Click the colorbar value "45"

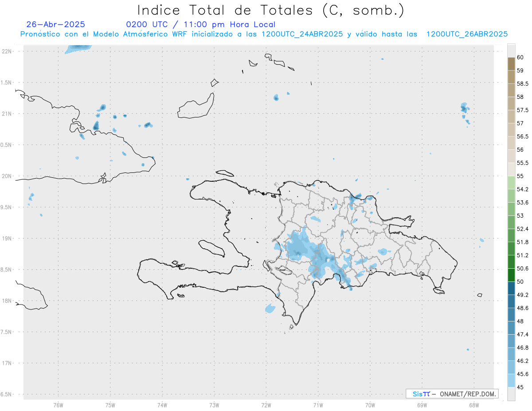pos(520,387)
